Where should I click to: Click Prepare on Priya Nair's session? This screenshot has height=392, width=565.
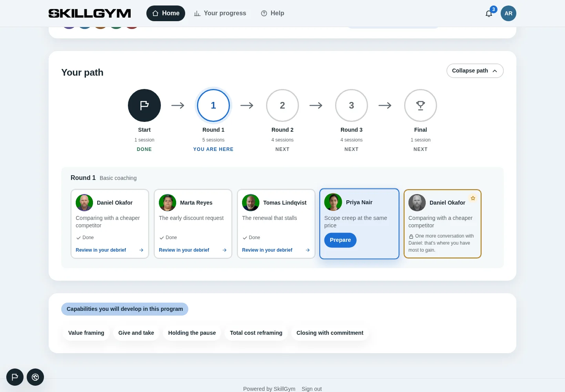point(341,240)
